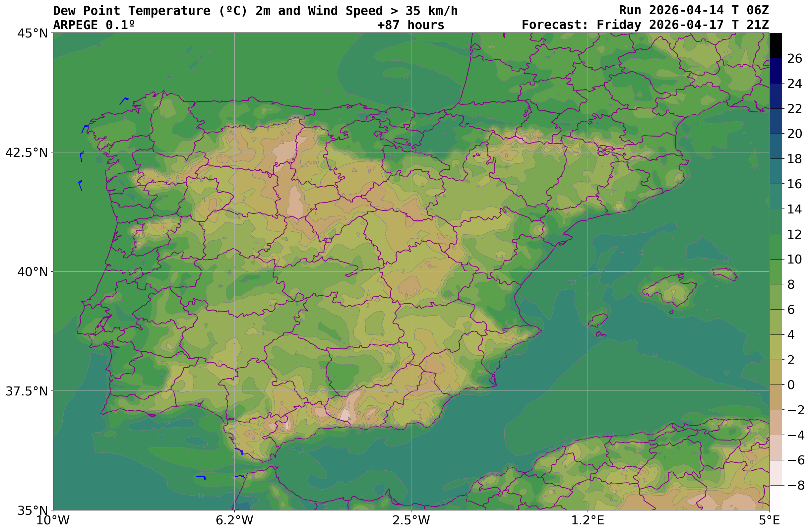Viewport: 810px width, 532px height.
Task: Click the pale pink colorbar band between -6 and -8
Action: click(776, 472)
